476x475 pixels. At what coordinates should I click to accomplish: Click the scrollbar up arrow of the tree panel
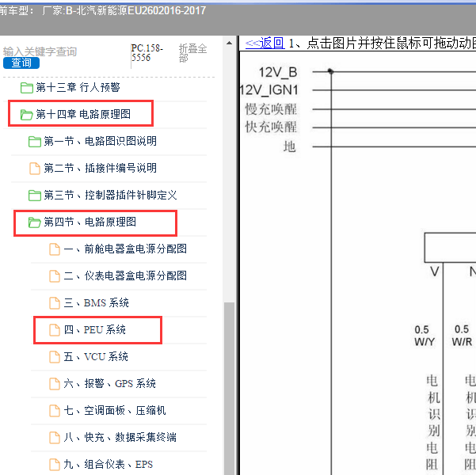point(230,43)
